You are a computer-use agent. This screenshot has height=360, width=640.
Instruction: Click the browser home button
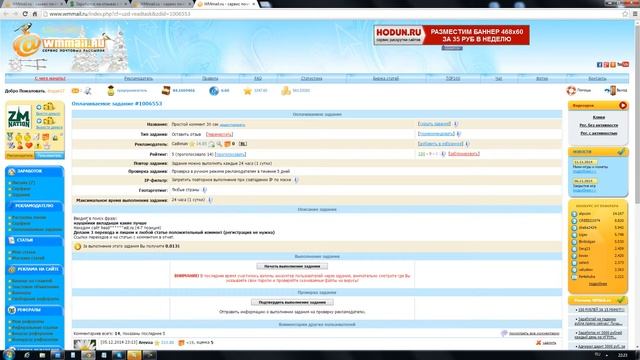(x=35, y=14)
